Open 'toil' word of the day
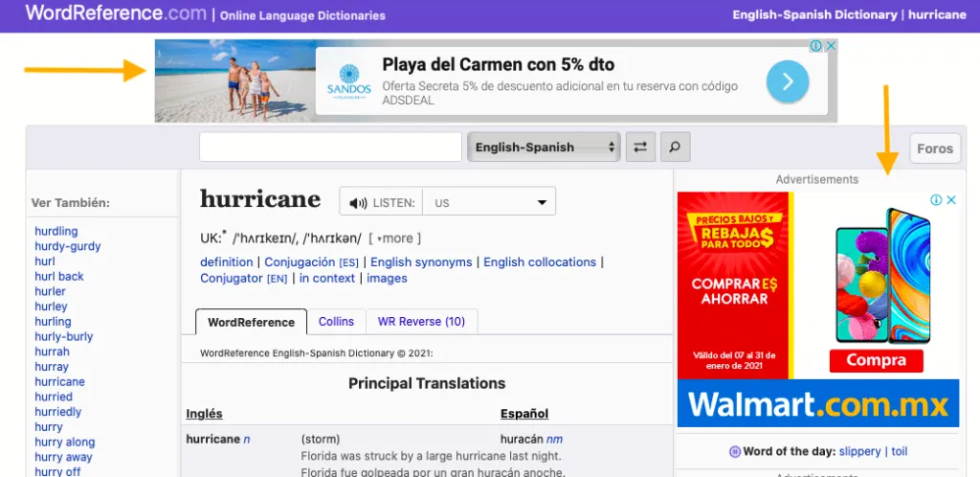The width and height of the screenshot is (980, 477). (x=900, y=451)
